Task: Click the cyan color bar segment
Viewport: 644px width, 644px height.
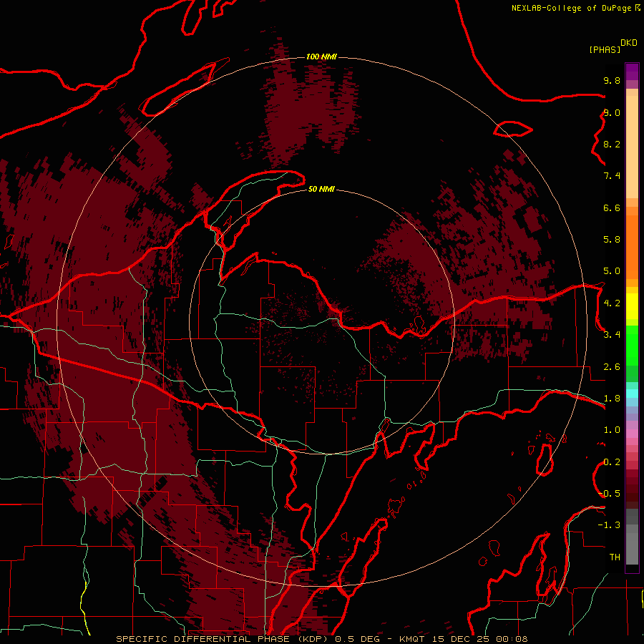Action: click(632, 393)
